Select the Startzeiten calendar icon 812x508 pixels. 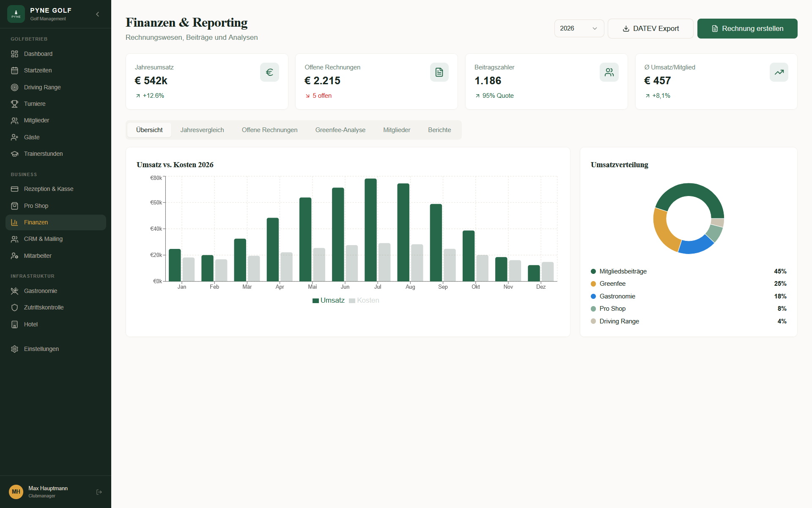click(x=15, y=70)
